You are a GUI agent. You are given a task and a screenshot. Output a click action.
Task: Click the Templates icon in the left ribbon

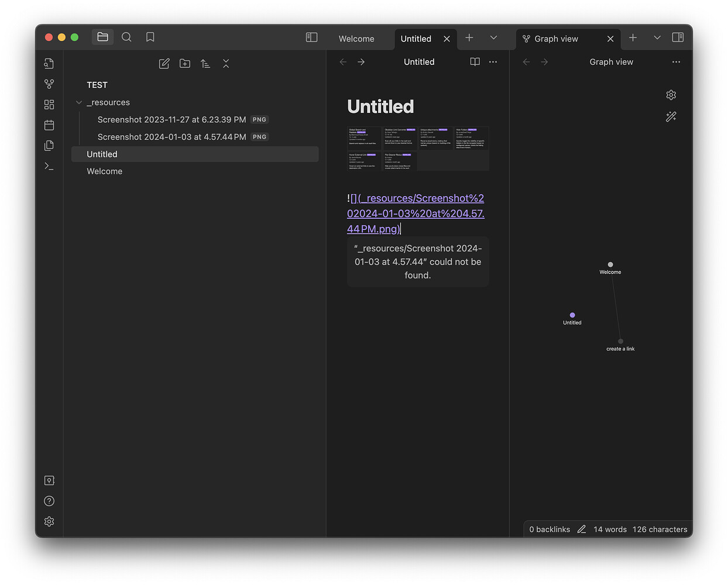(x=49, y=145)
